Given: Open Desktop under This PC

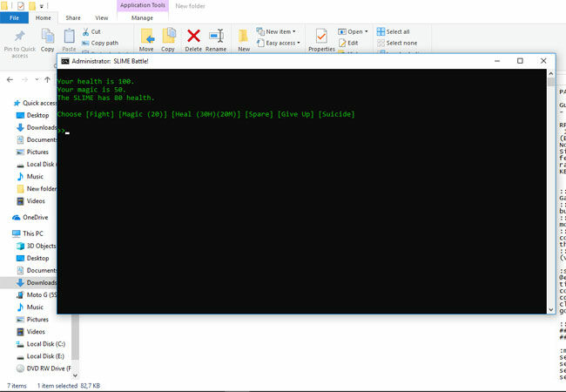Looking at the screenshot, I should pyautogui.click(x=33, y=258).
